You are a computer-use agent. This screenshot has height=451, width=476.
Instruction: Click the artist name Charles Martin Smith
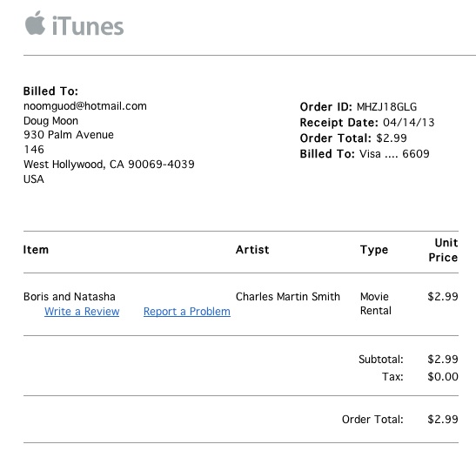(x=288, y=297)
